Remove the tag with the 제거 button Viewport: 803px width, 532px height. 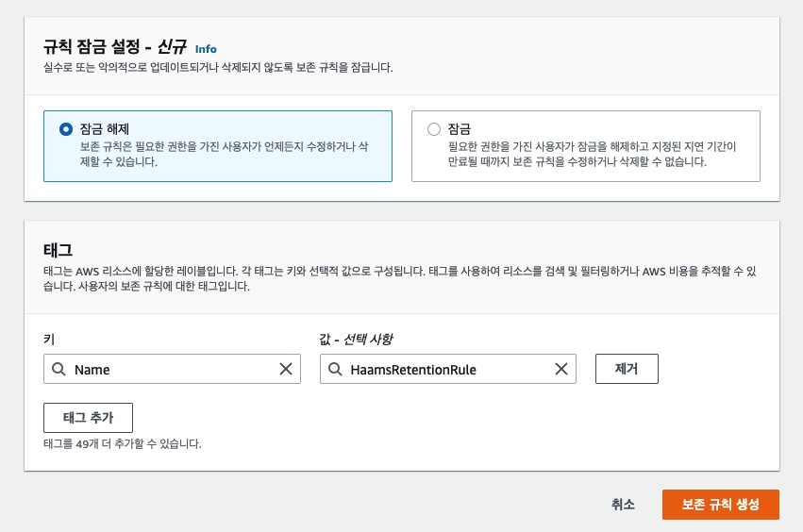pos(627,369)
